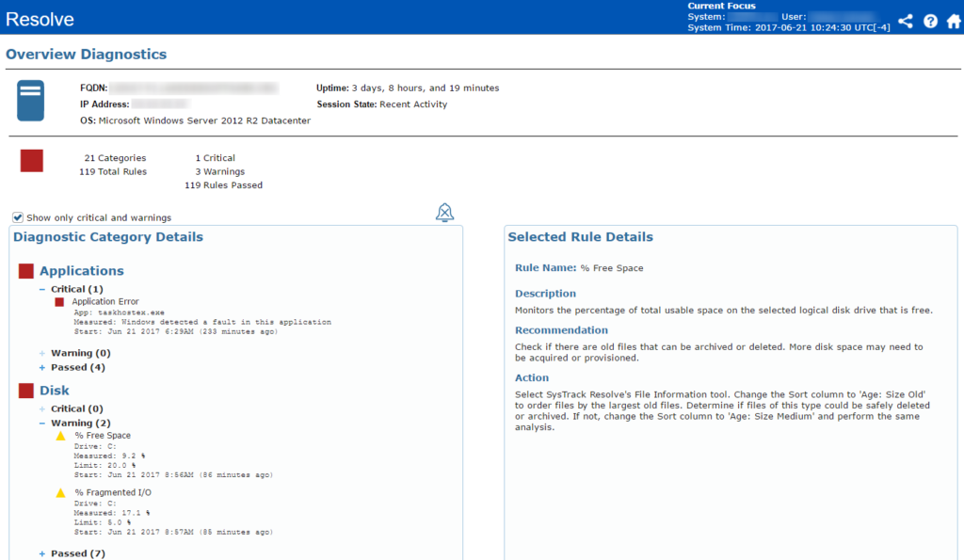This screenshot has width=964, height=560.
Task: Click the share icon in header
Action: point(905,21)
